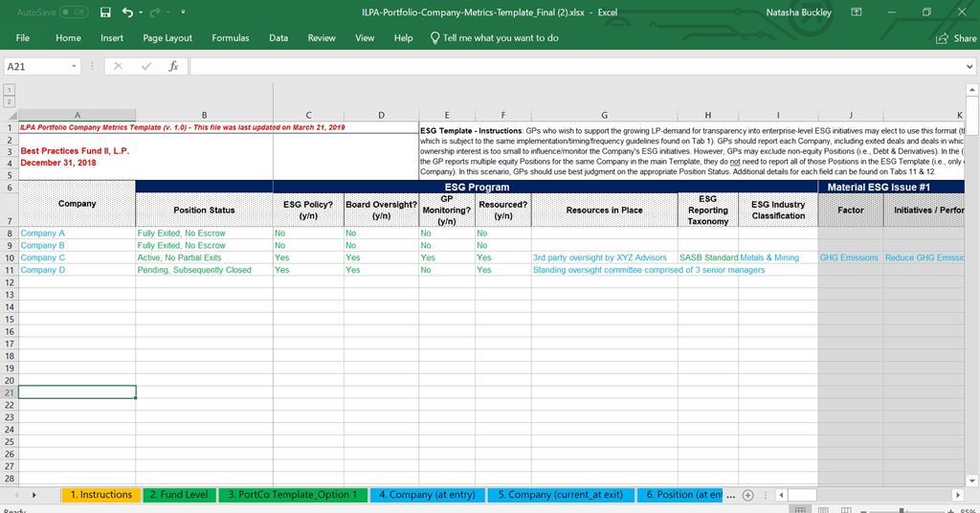This screenshot has height=513, width=980.
Task: Click the 'Best Practices Fund II, L.P.' cell
Action: coord(77,150)
